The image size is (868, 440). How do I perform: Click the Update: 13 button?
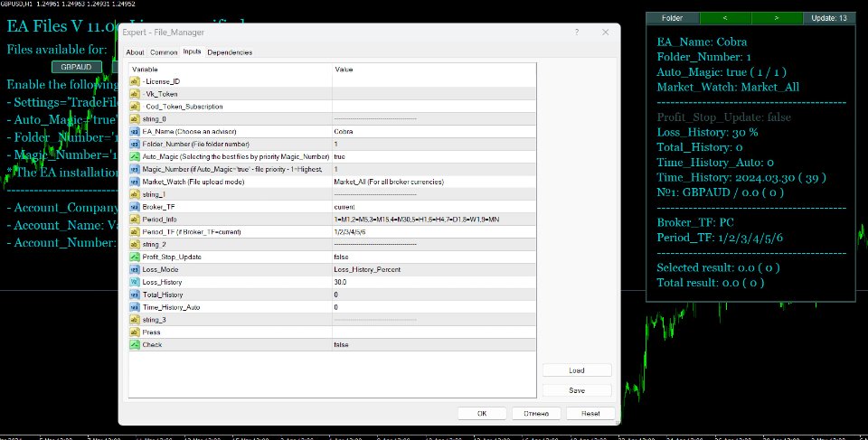pyautogui.click(x=829, y=18)
